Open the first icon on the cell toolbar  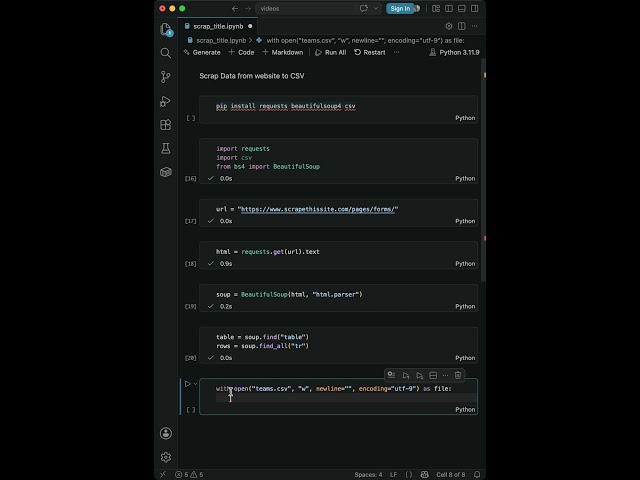tap(391, 375)
